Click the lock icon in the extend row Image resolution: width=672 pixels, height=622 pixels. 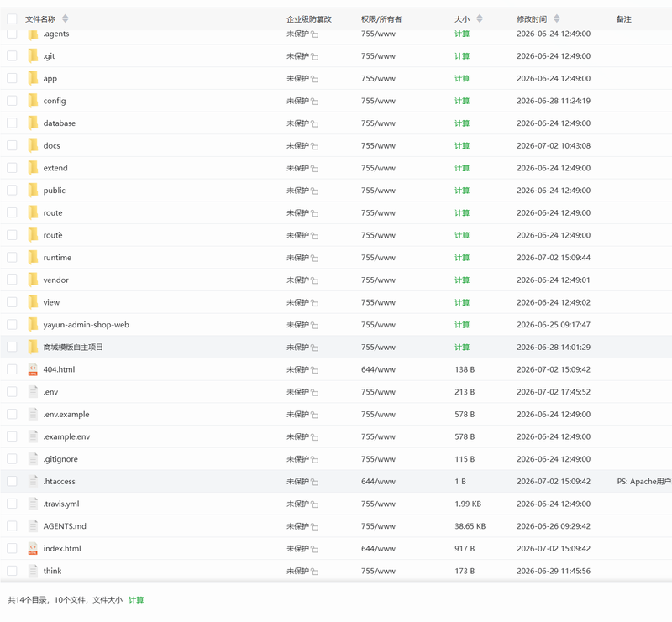314,169
